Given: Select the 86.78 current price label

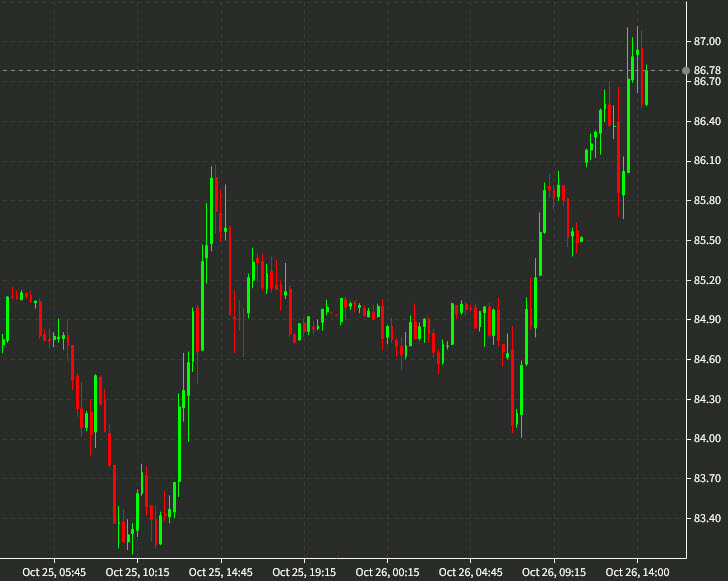Looking at the screenshot, I should (707, 71).
